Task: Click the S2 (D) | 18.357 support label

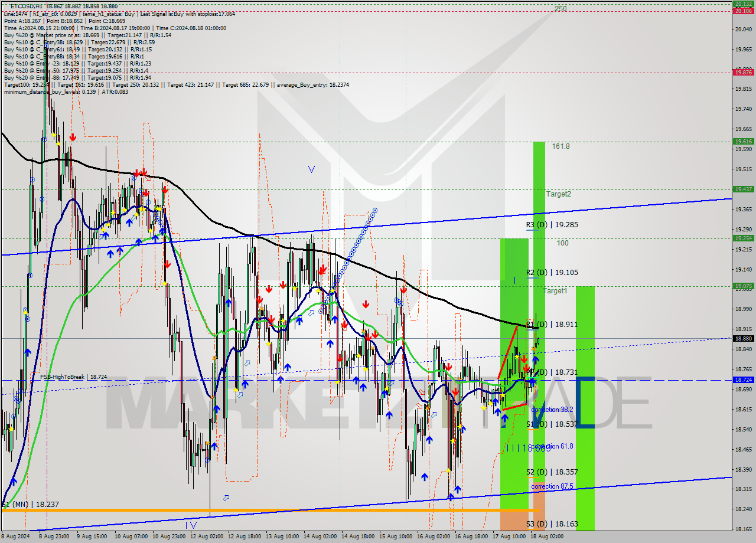Action: (x=552, y=472)
